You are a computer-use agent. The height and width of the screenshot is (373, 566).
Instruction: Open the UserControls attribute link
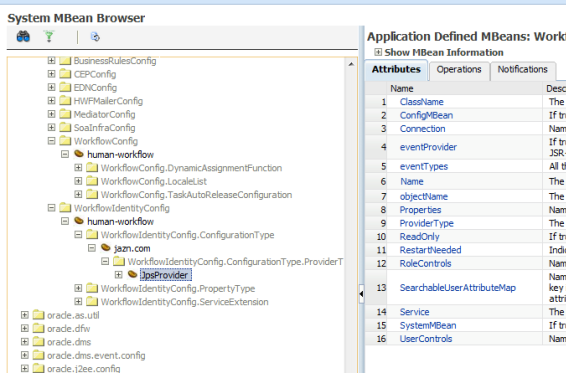(x=426, y=339)
